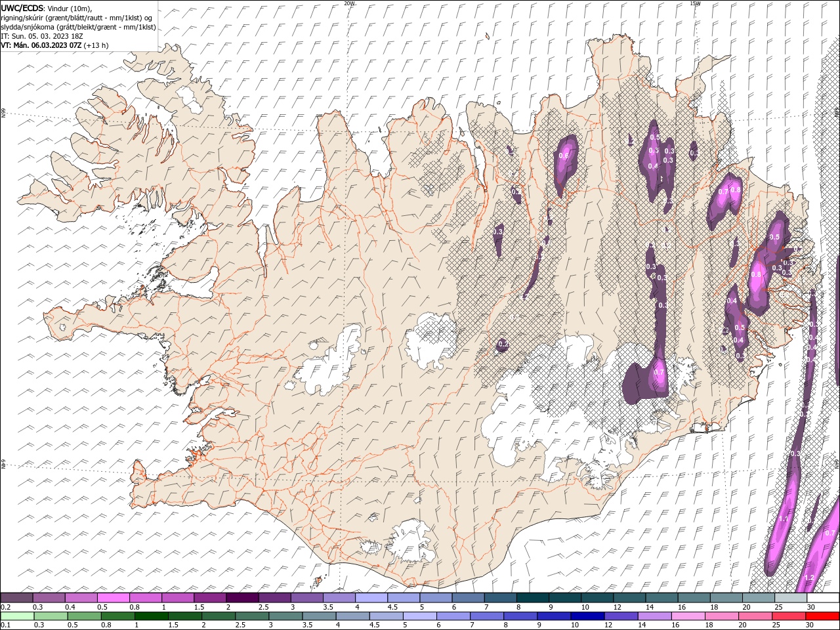The height and width of the screenshot is (630, 840).
Task: Select the 0.5 green swatch in rain legend
Action: (84, 616)
